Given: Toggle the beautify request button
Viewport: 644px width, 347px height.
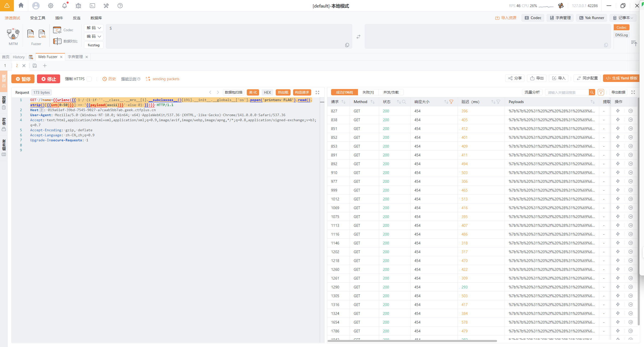Looking at the screenshot, I should point(253,92).
